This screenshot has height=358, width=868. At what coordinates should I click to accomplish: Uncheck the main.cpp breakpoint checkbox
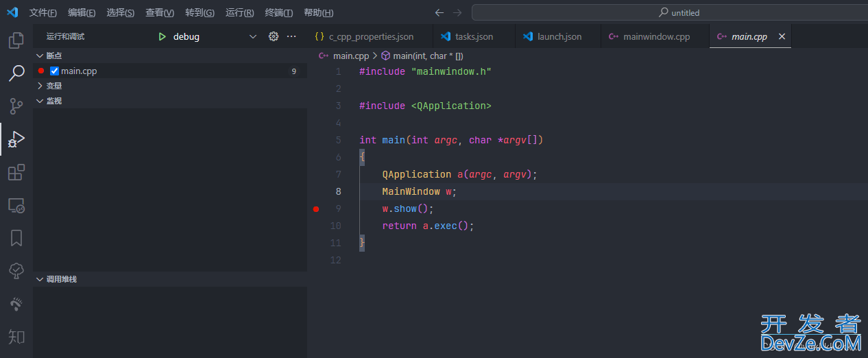click(x=55, y=71)
